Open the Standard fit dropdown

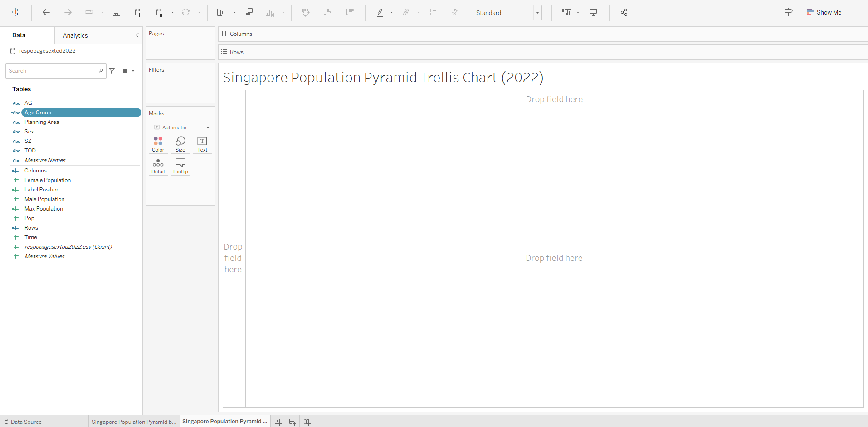point(507,13)
